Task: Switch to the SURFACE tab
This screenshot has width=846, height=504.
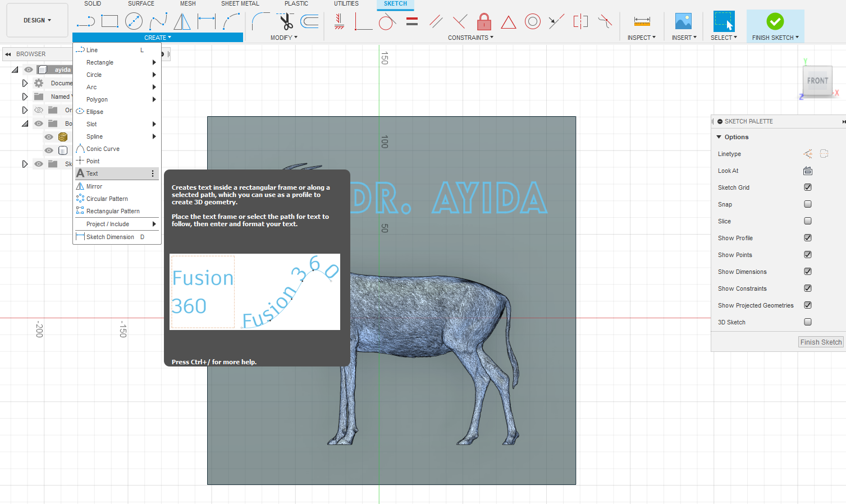Action: pos(141,4)
